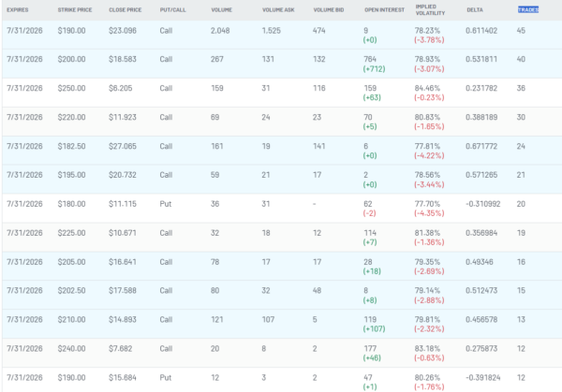Sort by Volume Bid header
562x392 pixels.
329,9
